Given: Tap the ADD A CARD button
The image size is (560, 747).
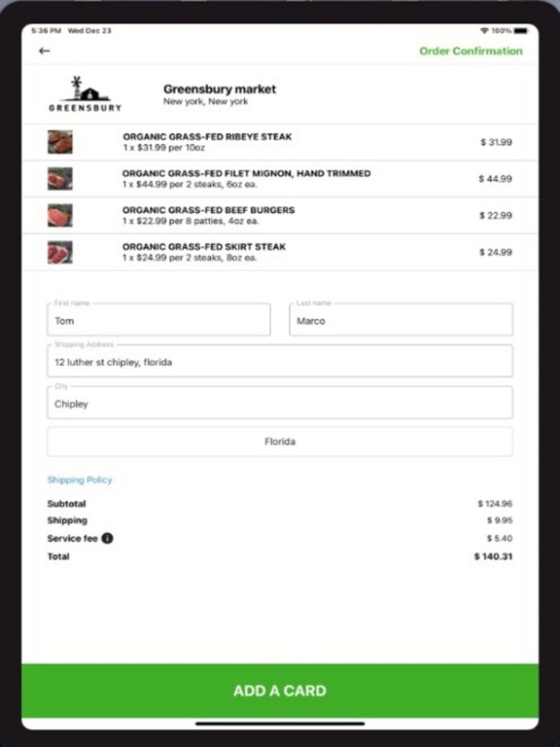Looking at the screenshot, I should coord(280,691).
